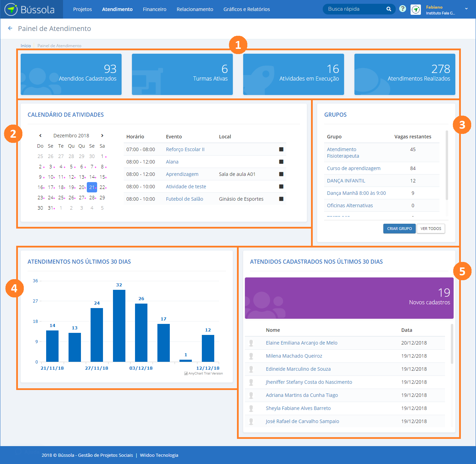
Task: Click the back arrow beside Painel de Atendimento
Action: [10, 28]
